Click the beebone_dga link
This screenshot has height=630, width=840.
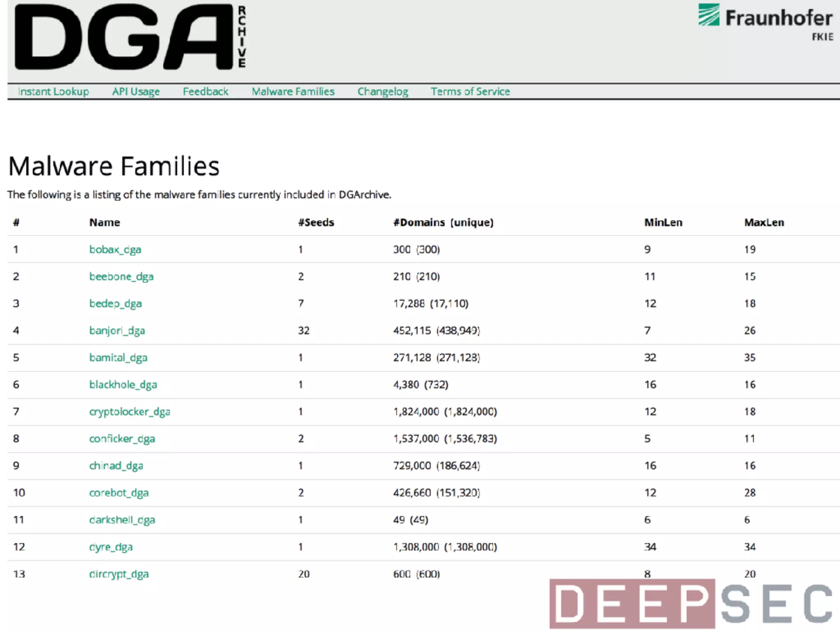[121, 276]
